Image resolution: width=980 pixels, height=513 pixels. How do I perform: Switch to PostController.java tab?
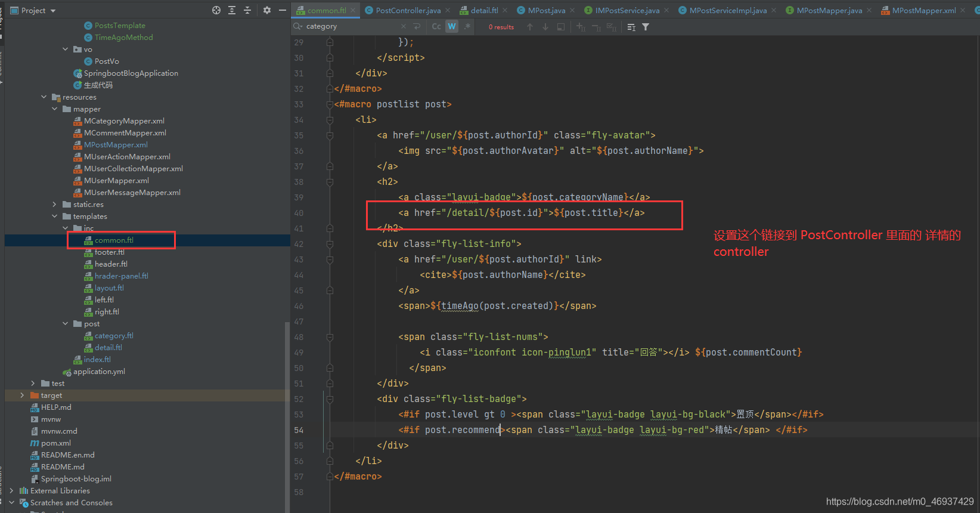408,10
